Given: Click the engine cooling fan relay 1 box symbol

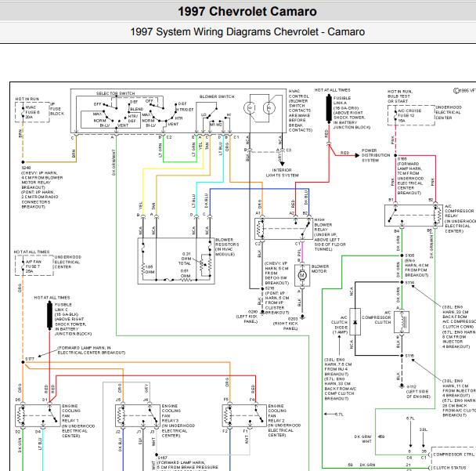Looking at the screenshot, I should pyautogui.click(x=38, y=415).
